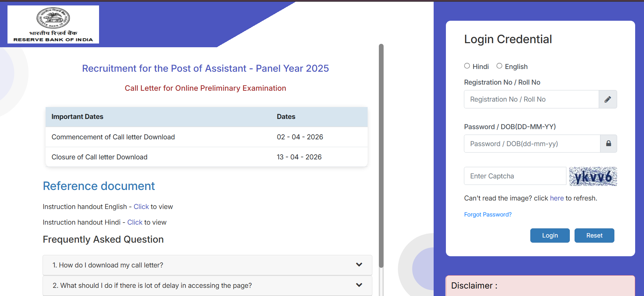Click the Reserve Bank of India logo
644x296 pixels.
53,24
